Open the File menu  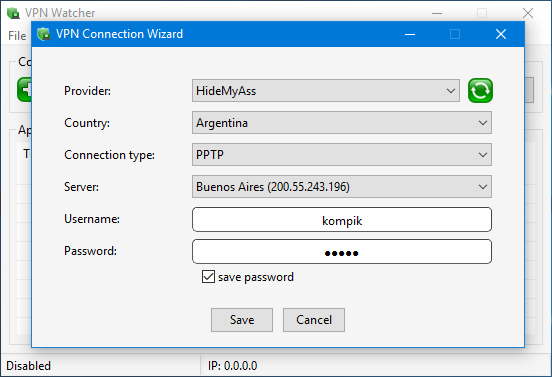click(17, 36)
